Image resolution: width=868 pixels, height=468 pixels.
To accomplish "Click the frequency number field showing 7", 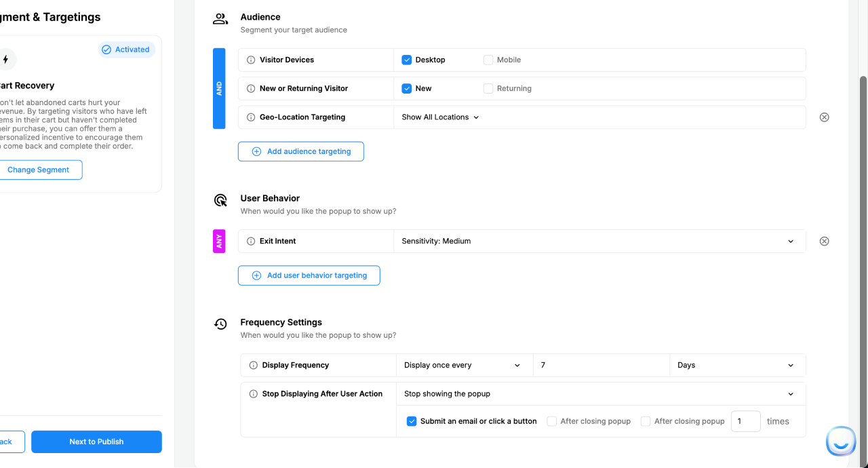I will pyautogui.click(x=601, y=365).
